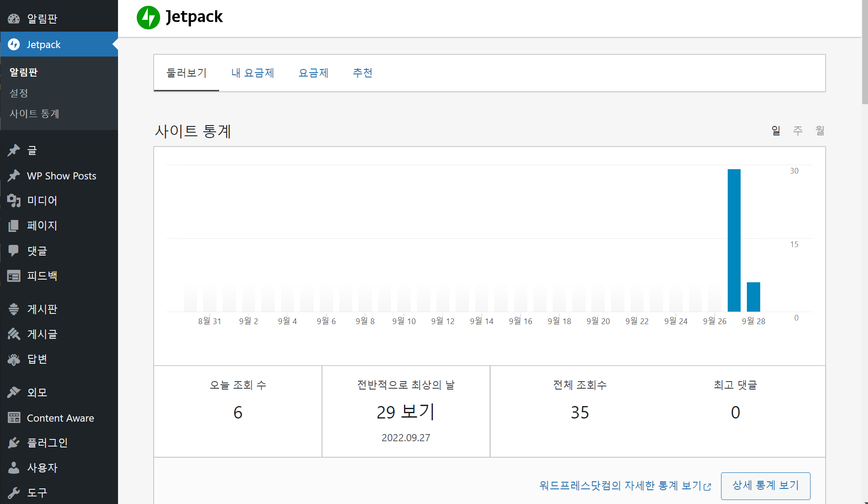Click the dashboard gauge icon (알림판)
This screenshot has height=504, width=868.
[x=14, y=19]
